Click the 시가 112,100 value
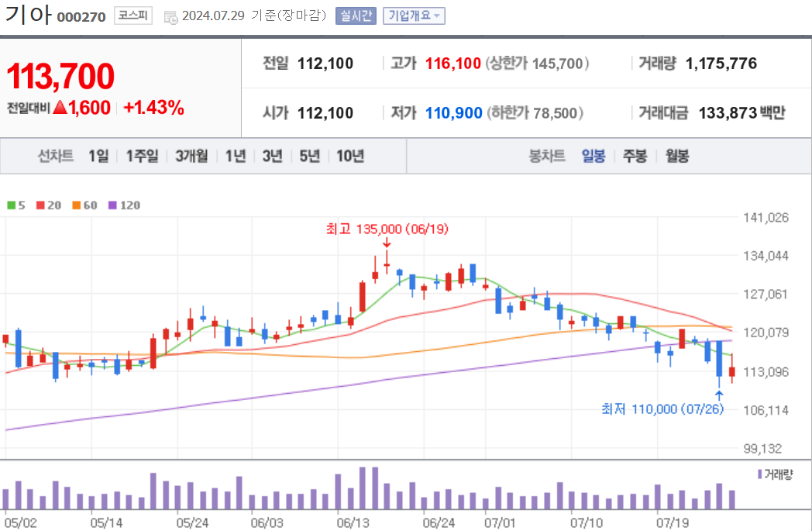Screen dimensions: 812x531 [x=325, y=113]
